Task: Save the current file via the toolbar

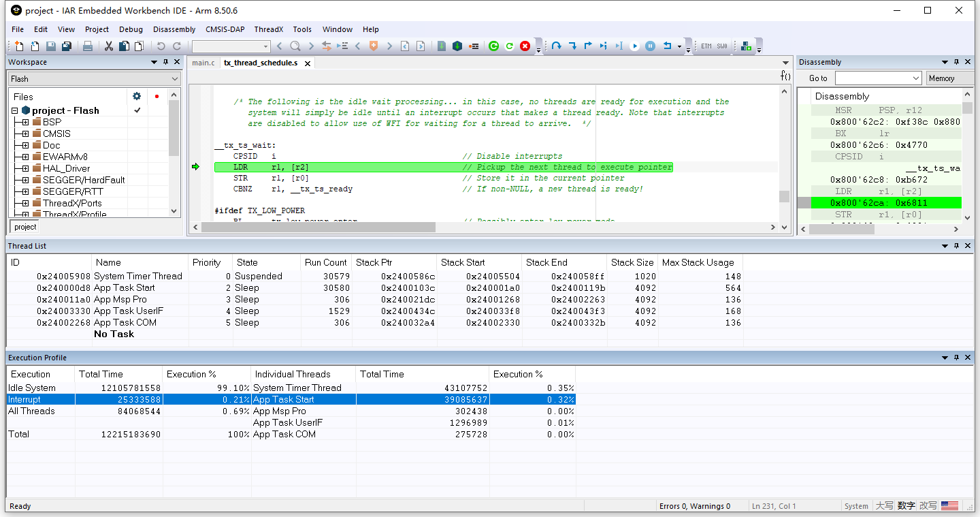Action: coord(51,46)
